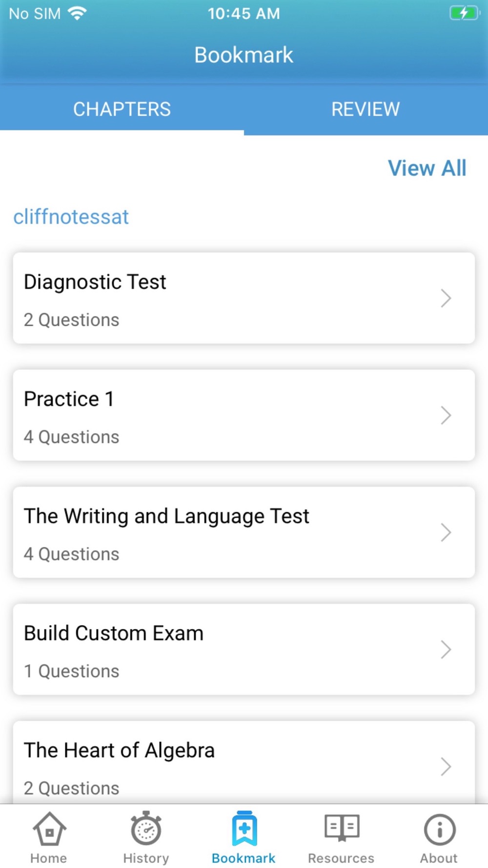Tap the battery charging icon
The image size is (488, 868).
tap(464, 13)
